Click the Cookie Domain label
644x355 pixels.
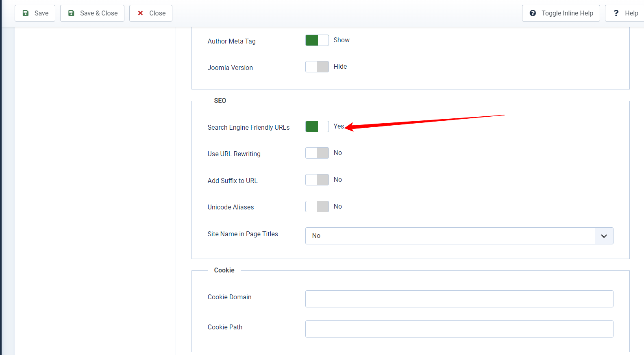(229, 297)
